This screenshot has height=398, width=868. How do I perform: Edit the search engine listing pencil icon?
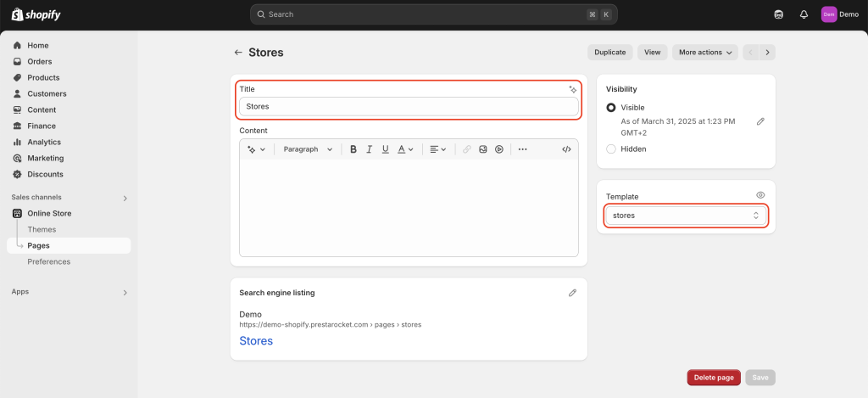coord(572,293)
